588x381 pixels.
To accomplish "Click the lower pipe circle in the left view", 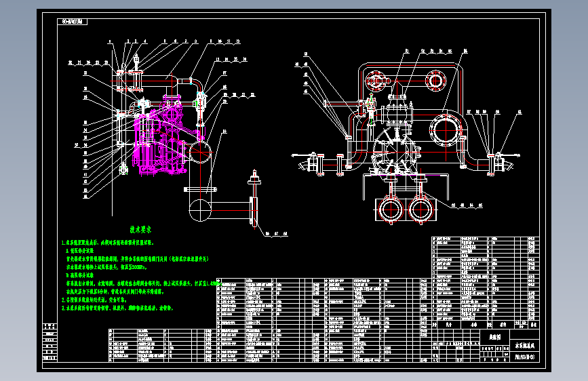I will click(x=200, y=210).
